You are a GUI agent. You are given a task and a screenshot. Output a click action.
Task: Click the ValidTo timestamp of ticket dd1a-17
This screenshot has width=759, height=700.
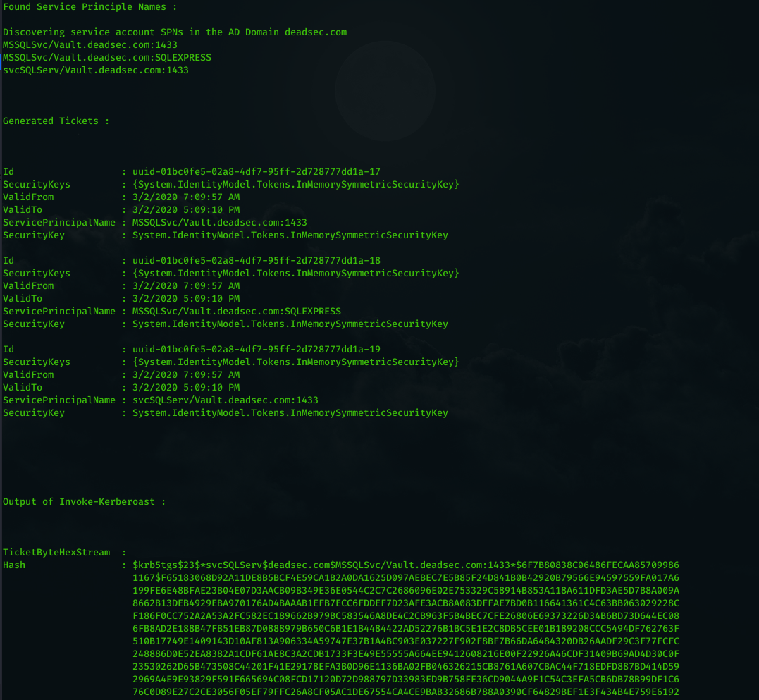click(186, 209)
